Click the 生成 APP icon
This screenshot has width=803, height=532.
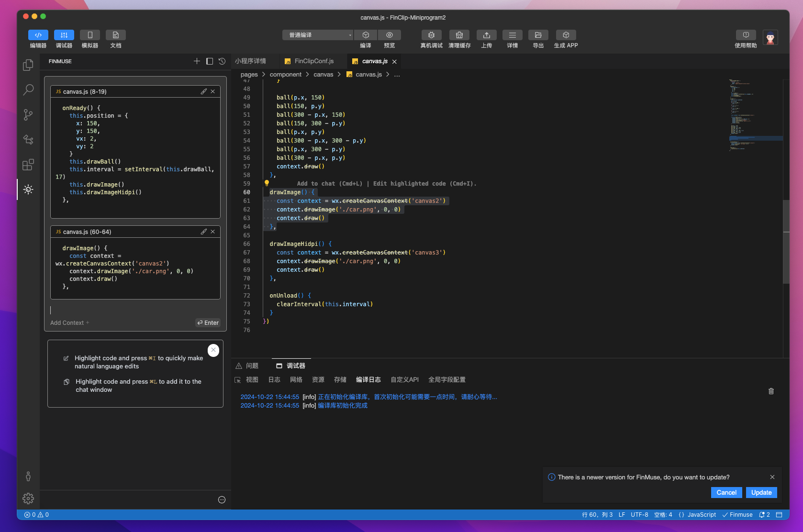(x=566, y=35)
